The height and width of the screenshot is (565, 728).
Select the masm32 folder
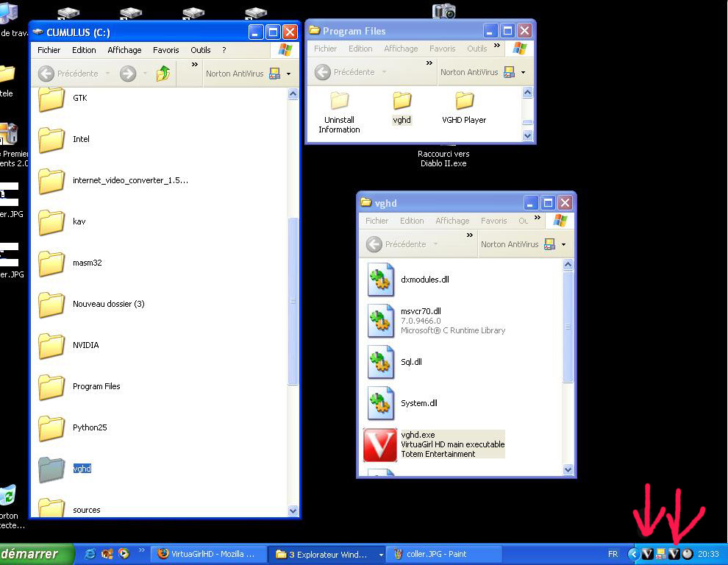pyautogui.click(x=70, y=263)
